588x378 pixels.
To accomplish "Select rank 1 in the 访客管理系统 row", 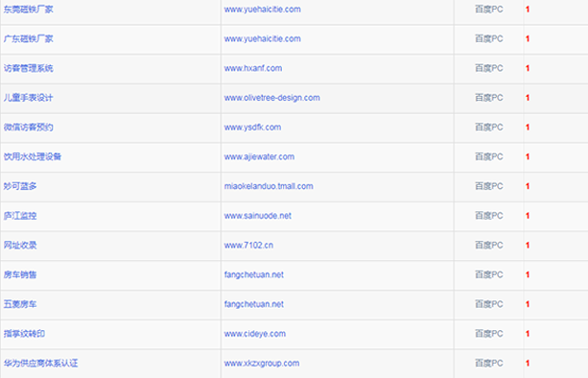I will (528, 68).
